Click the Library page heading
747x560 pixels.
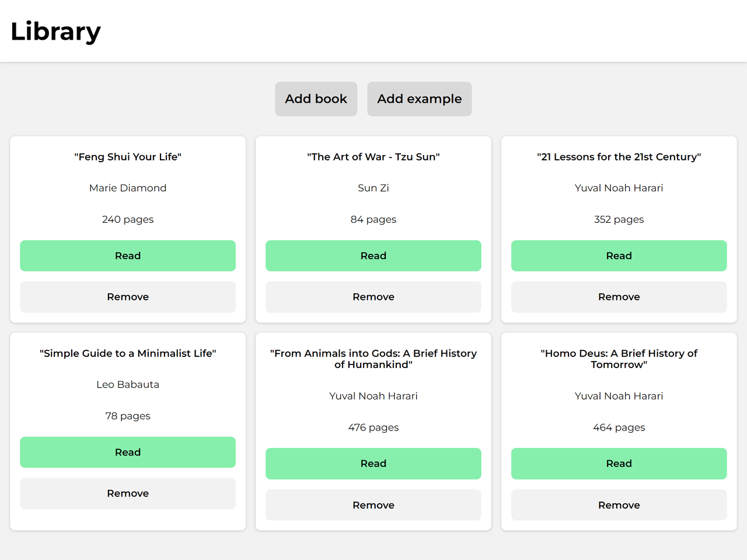56,32
